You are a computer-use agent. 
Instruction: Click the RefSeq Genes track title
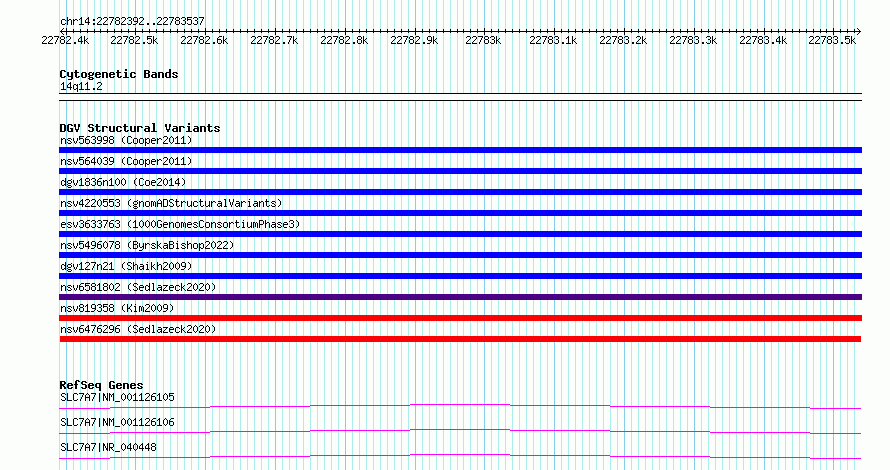(101, 385)
